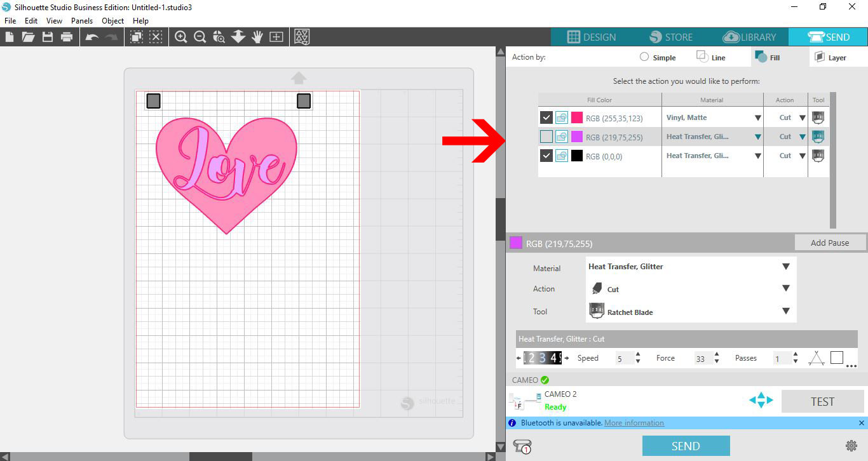Select the Pan hand tool
This screenshot has height=461, width=868.
pos(257,37)
